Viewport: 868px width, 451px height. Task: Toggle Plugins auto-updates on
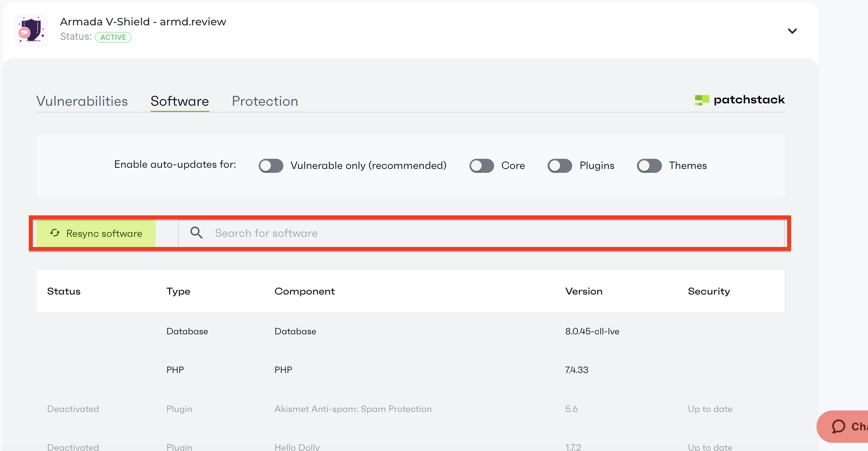559,165
